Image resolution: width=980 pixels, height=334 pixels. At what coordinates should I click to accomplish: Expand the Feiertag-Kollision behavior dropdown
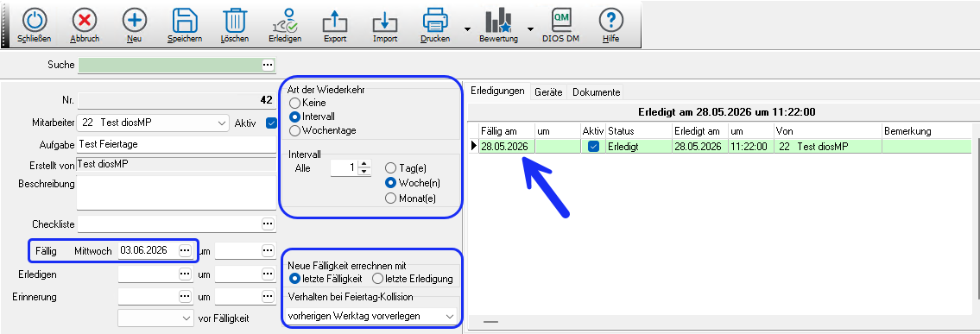(449, 317)
